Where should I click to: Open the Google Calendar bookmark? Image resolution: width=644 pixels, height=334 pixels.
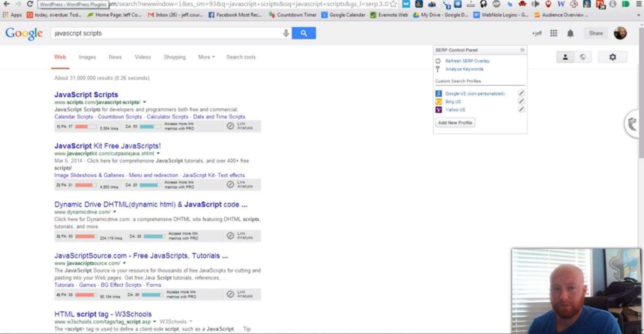[343, 15]
